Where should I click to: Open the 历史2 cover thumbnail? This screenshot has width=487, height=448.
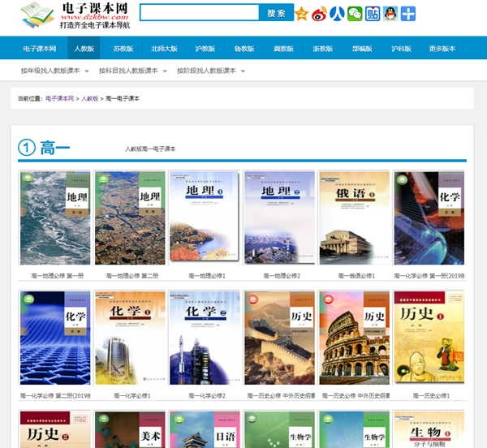[x=55, y=429]
